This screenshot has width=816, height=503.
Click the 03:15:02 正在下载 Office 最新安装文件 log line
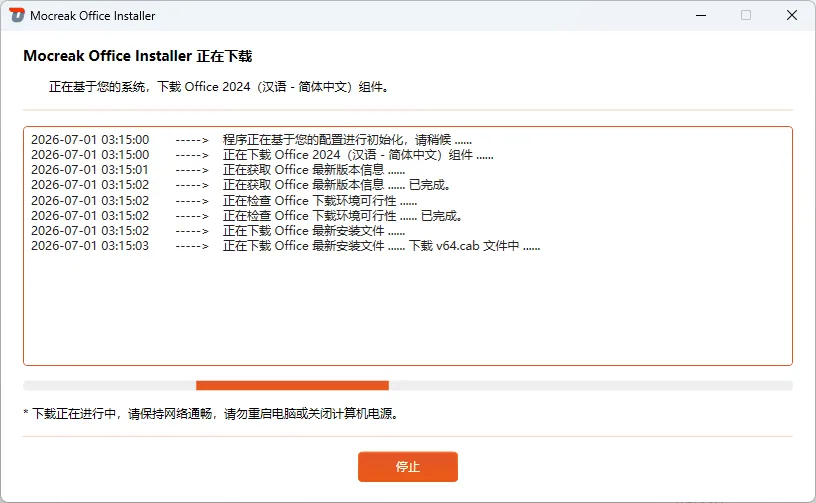click(x=218, y=230)
